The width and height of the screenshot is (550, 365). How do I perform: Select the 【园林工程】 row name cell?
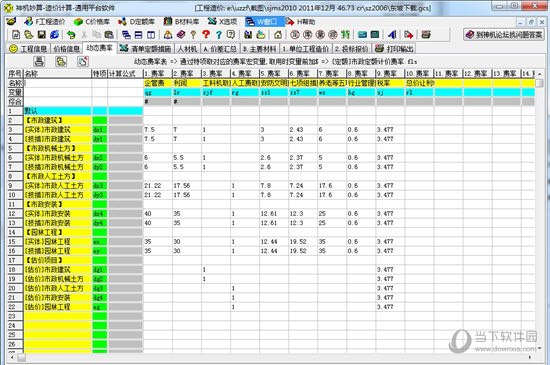tap(58, 232)
